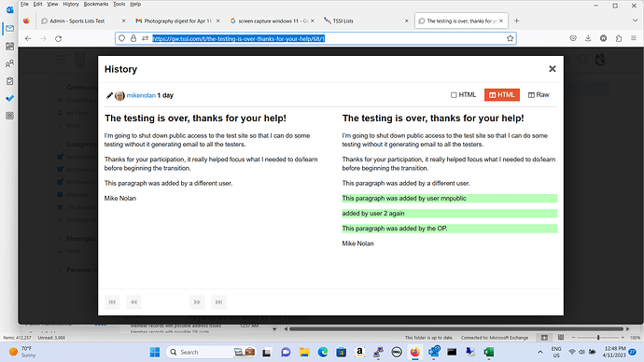The image size is (644, 362).
Task: Open Excel from the taskbar
Action: pyautogui.click(x=489, y=352)
